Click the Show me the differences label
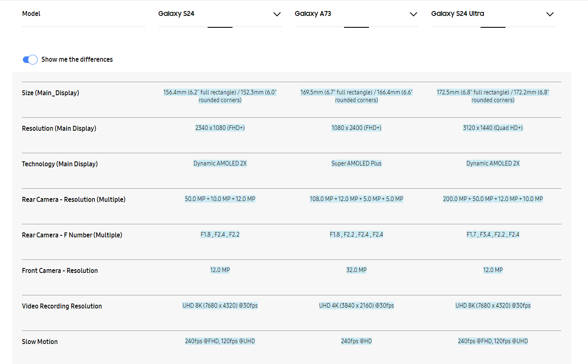The width and height of the screenshot is (588, 364). [77, 60]
